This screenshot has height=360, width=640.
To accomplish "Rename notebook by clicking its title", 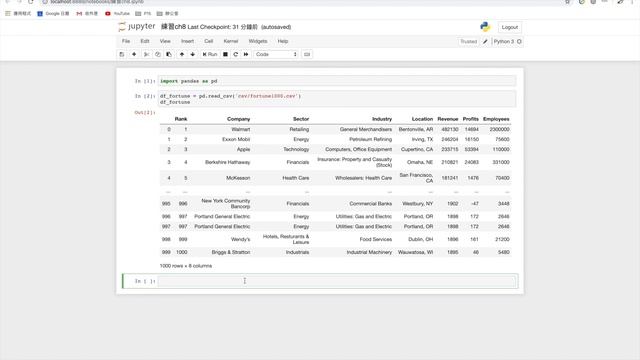I will (x=173, y=27).
